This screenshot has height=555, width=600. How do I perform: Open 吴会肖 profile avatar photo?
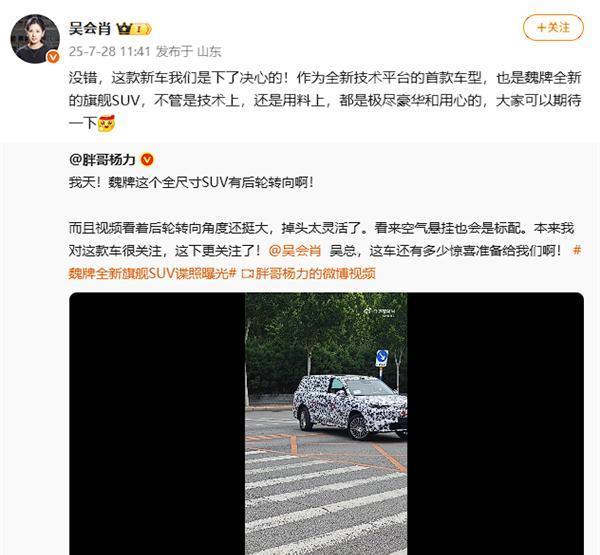click(35, 39)
